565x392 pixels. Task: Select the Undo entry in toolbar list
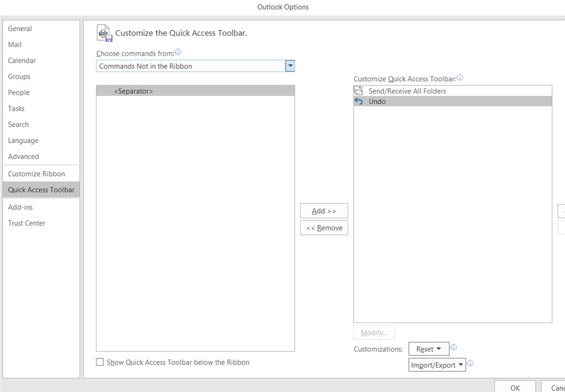pyautogui.click(x=452, y=101)
